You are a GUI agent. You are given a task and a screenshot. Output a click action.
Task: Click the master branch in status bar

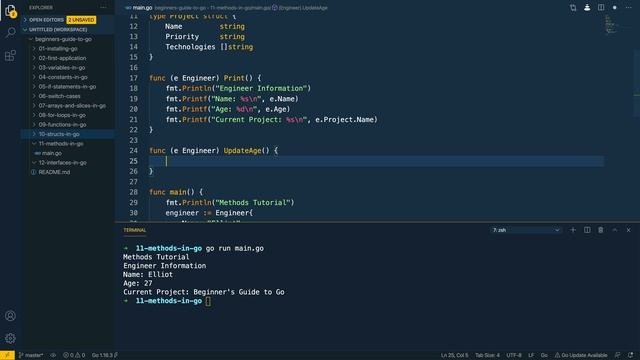point(31,355)
